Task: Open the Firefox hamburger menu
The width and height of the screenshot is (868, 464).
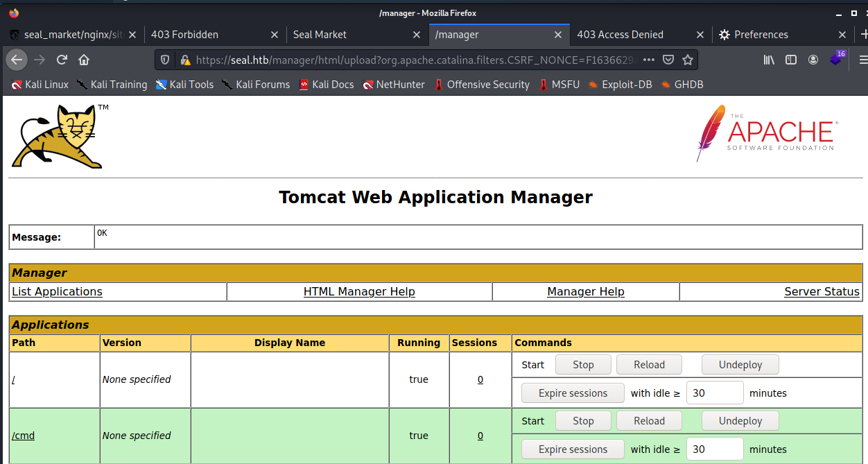Action: coord(862,60)
